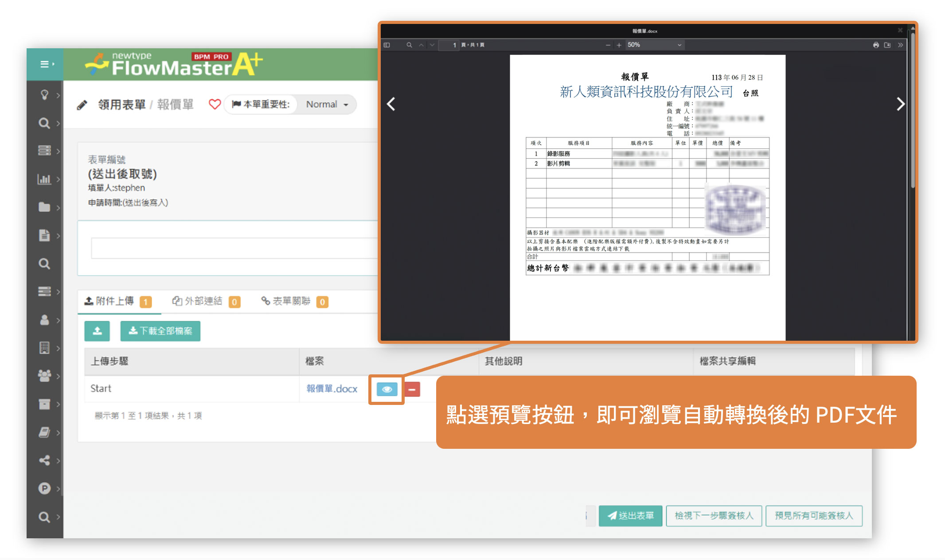This screenshot has width=945, height=560.
Task: Go to previous page in PDF toolbar
Action: (421, 45)
